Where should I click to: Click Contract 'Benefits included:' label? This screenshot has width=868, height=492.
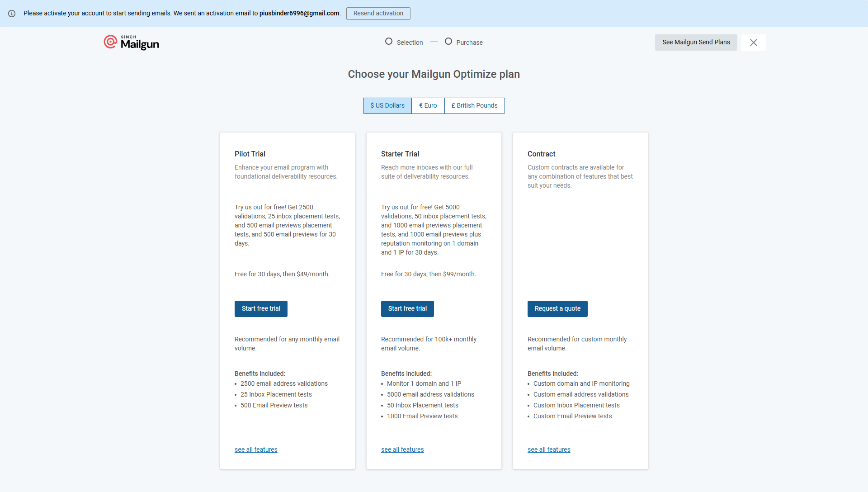[x=553, y=374]
